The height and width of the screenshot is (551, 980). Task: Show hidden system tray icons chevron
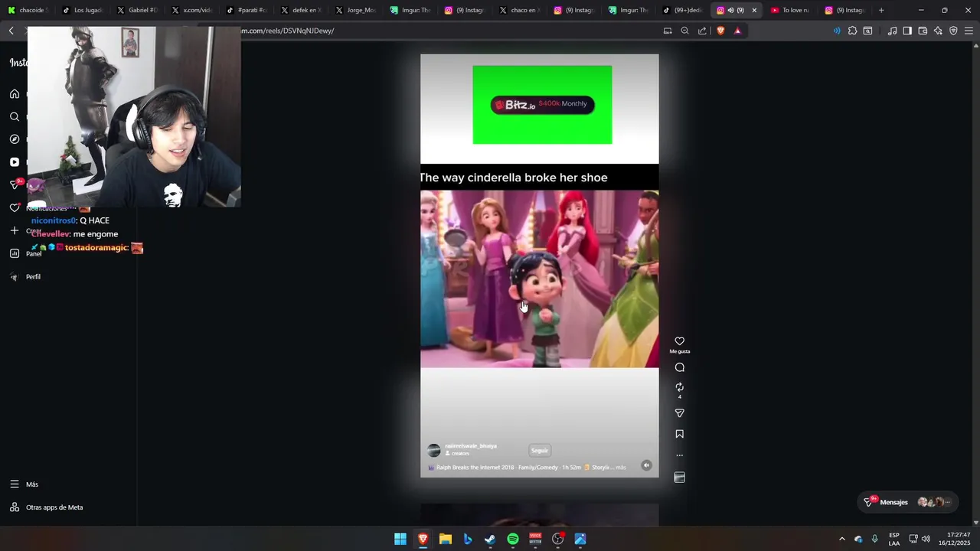click(841, 539)
